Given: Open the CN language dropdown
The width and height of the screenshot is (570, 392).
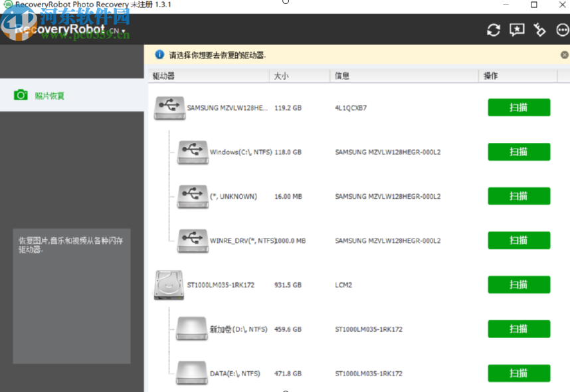Looking at the screenshot, I should coord(118,31).
